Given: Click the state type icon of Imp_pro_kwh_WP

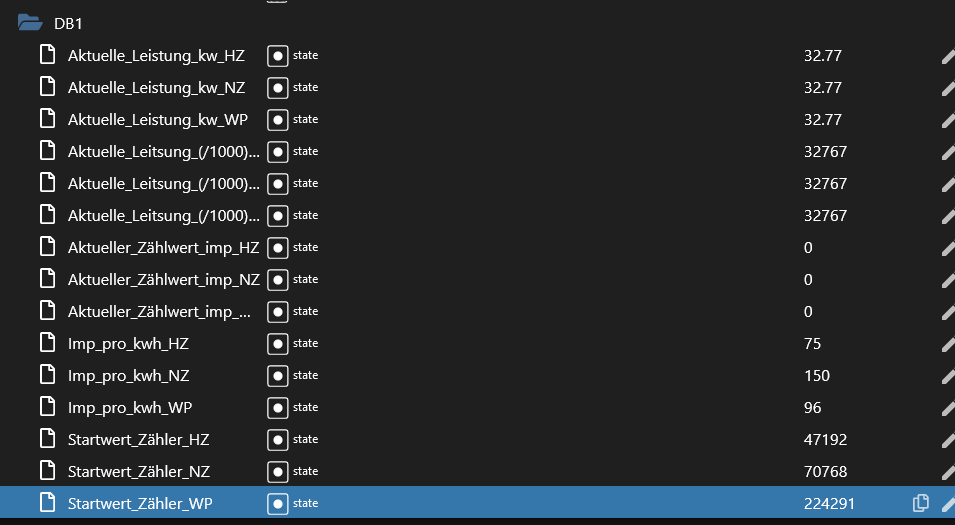Looking at the screenshot, I should (x=278, y=407).
